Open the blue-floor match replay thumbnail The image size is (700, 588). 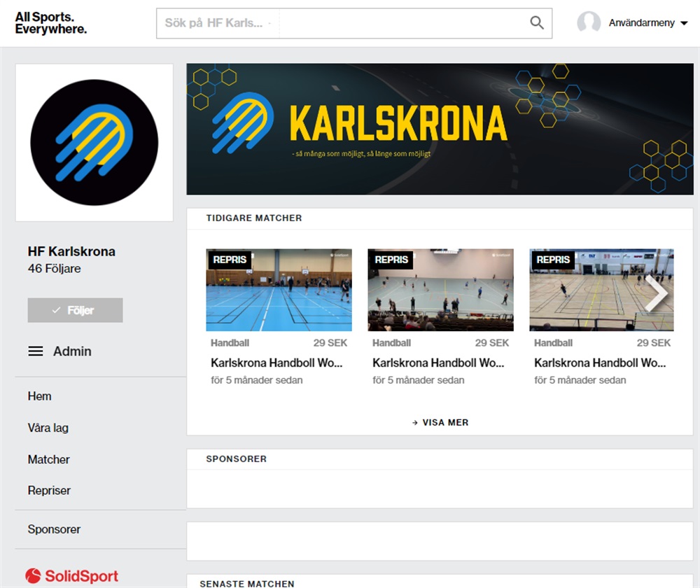279,290
